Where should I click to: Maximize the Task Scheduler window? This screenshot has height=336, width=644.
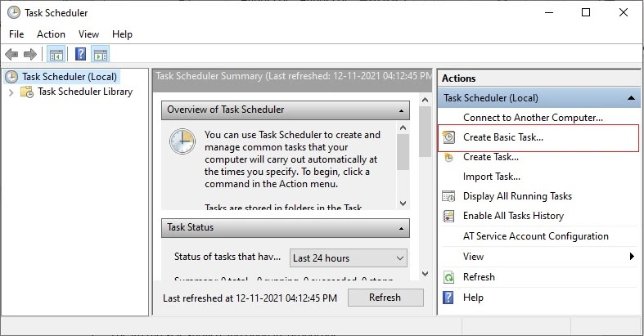pos(586,12)
